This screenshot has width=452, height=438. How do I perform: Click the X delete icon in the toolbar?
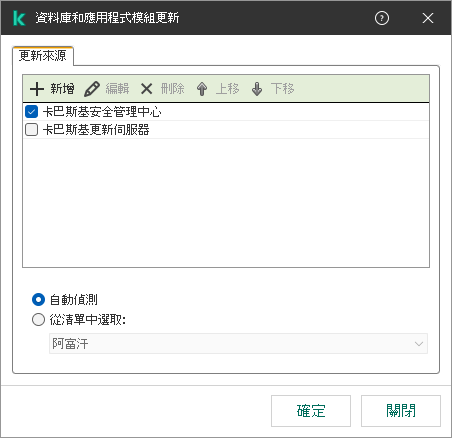coord(146,89)
